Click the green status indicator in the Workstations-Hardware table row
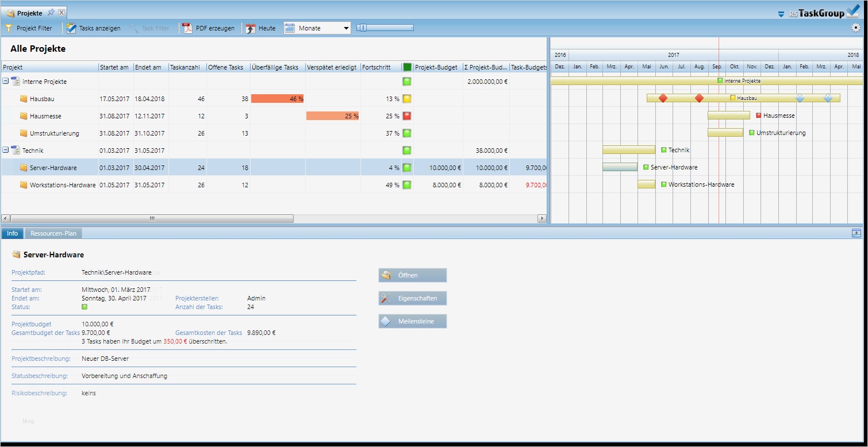The height and width of the screenshot is (447, 868). (x=407, y=185)
